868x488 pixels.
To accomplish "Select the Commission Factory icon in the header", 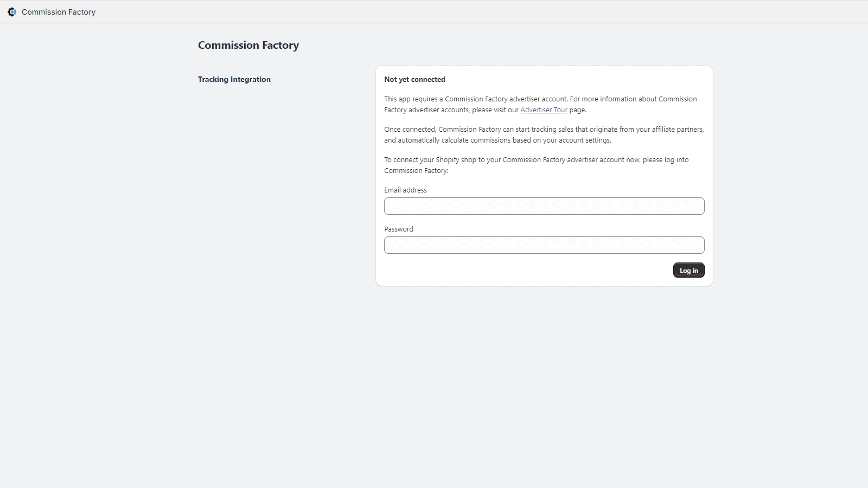I will (x=11, y=11).
